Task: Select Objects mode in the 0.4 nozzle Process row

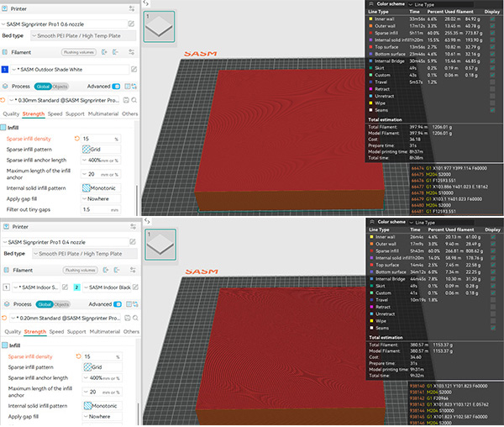Action: 61,304
